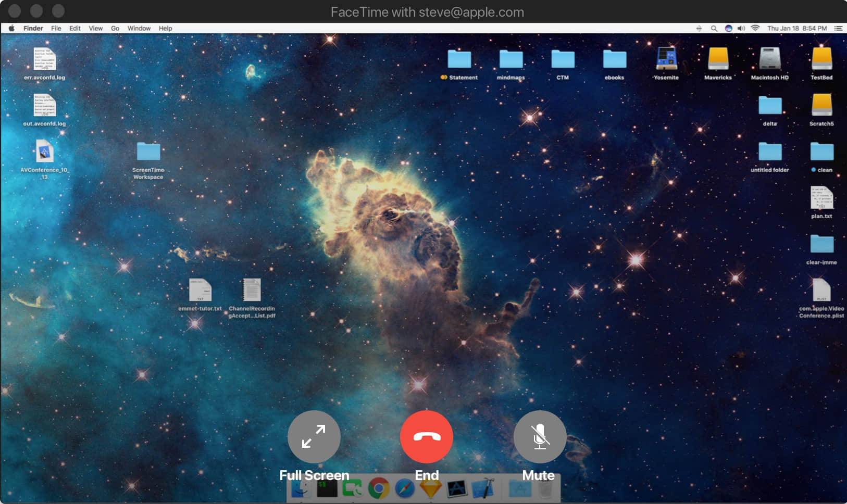
Task: Open the Help menu
Action: click(165, 28)
